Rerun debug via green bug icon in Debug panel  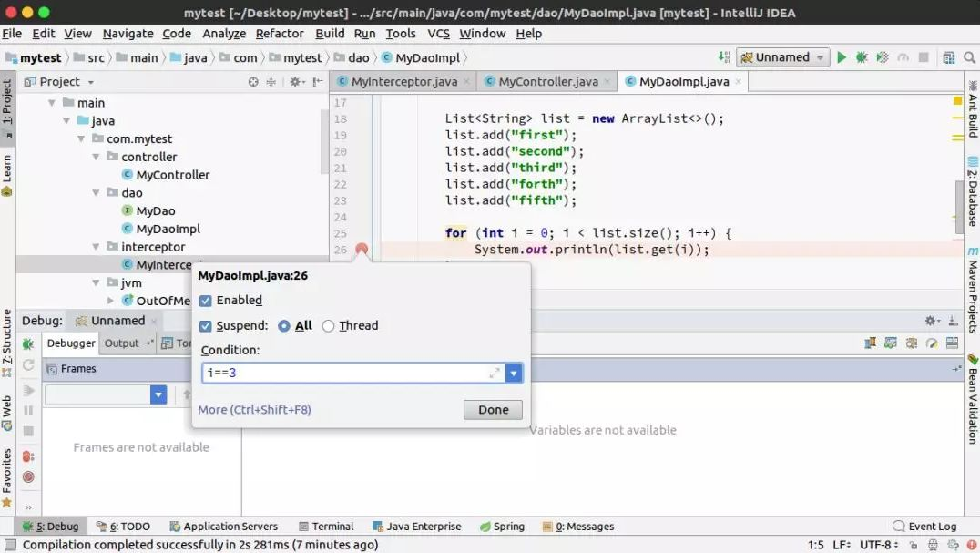click(28, 343)
